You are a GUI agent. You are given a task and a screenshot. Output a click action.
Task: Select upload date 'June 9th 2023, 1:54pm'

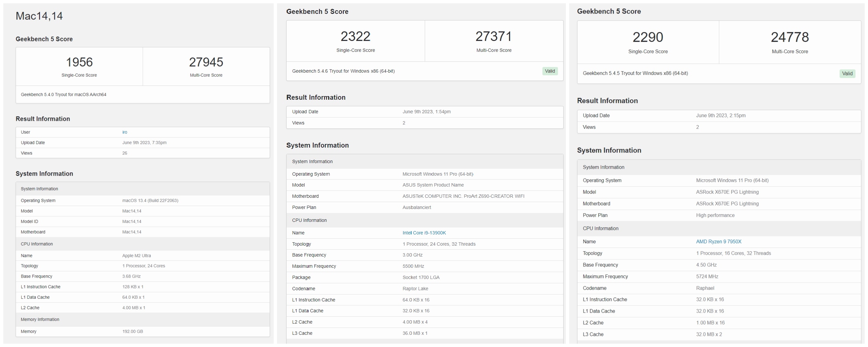426,112
